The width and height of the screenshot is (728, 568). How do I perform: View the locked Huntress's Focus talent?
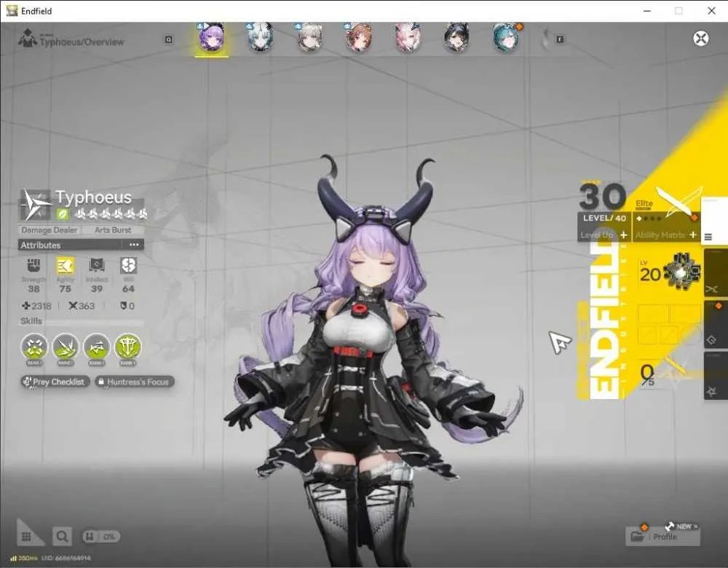click(135, 382)
